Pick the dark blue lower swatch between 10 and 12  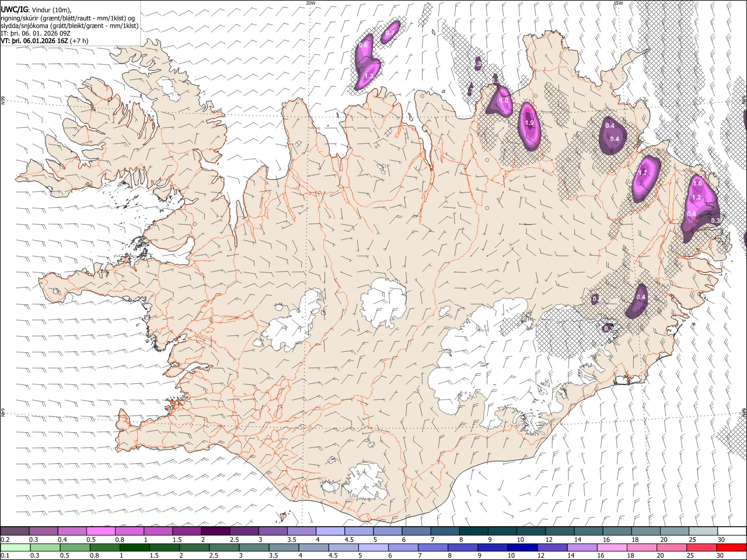click(x=522, y=547)
